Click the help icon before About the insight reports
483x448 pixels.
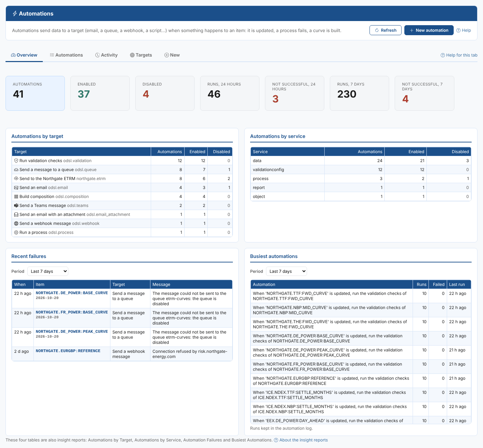tap(276, 440)
